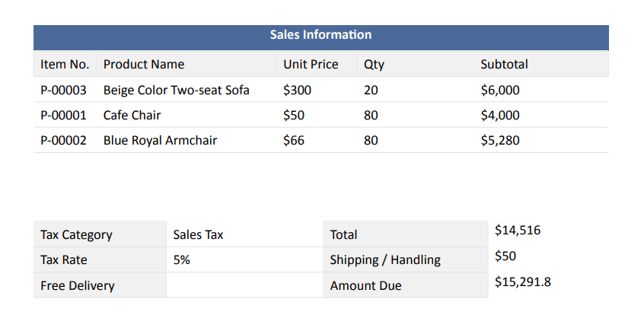Click Beige Color Two-seat Sofa product name

(176, 90)
